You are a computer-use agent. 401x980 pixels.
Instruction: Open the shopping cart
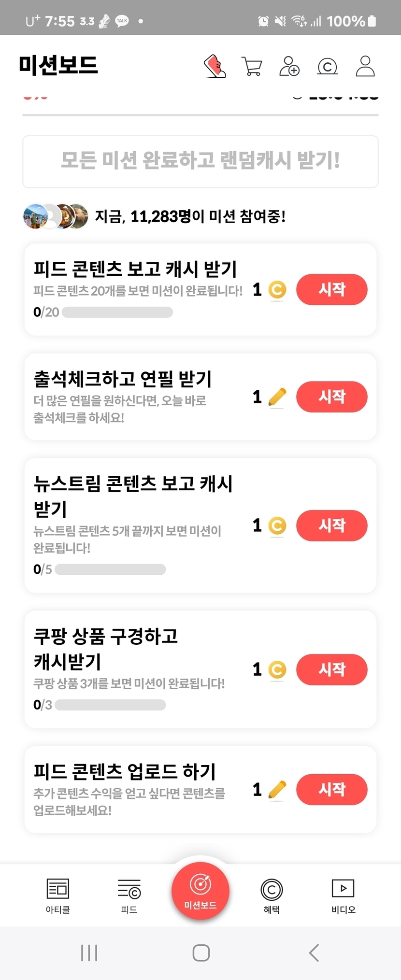point(252,67)
